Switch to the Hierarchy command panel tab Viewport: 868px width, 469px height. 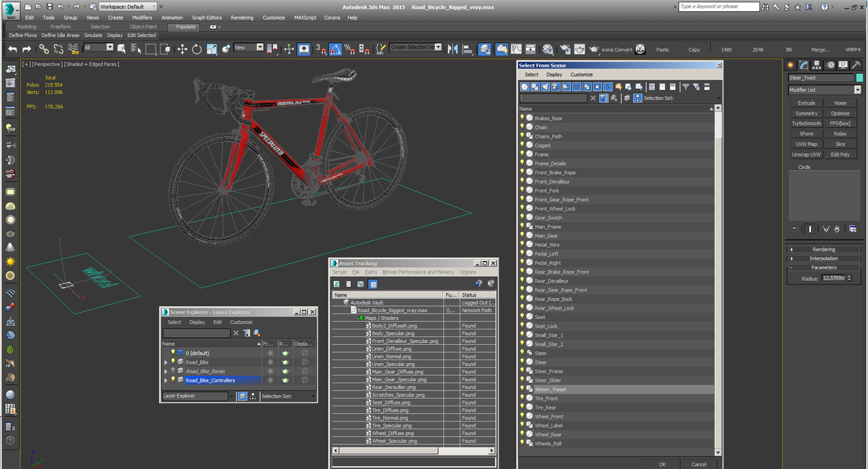(x=817, y=65)
